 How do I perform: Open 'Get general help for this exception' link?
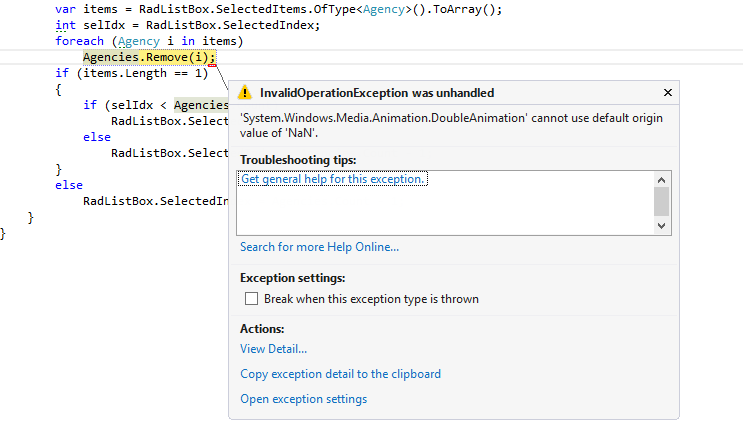click(x=334, y=179)
